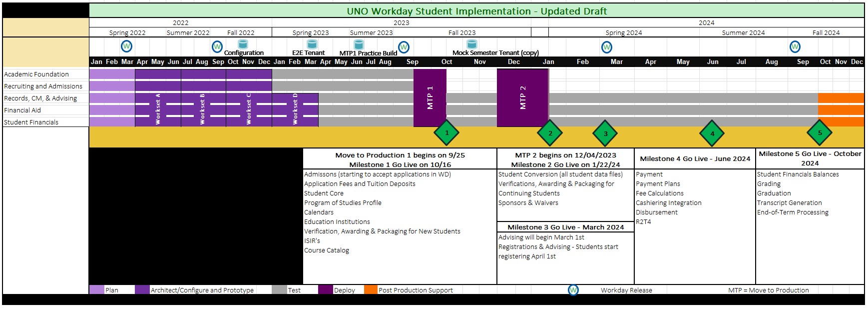Click the Milestone 5 Go Live heading
Image resolution: width=868 pixels, height=309 pixels.
(810, 158)
